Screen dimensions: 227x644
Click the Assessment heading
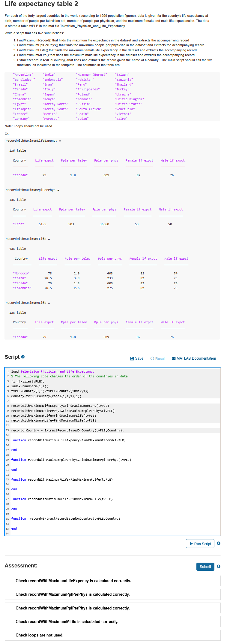(21, 566)
